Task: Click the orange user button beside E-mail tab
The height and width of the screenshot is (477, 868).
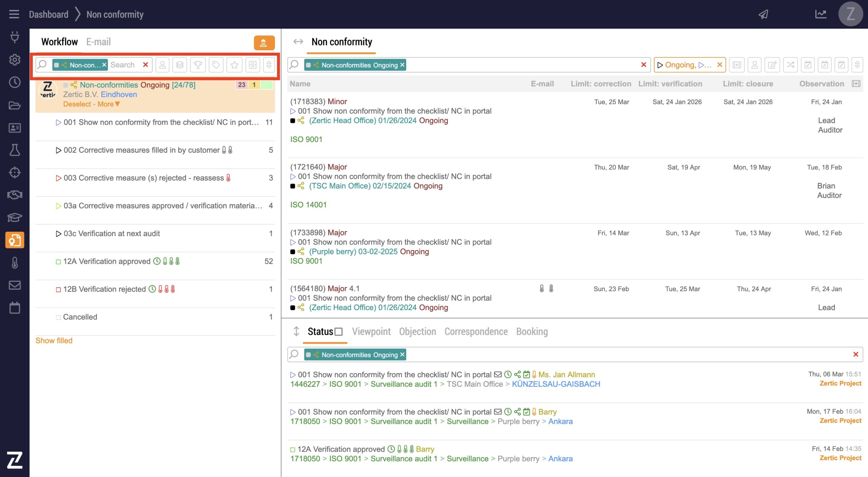Action: (x=264, y=43)
